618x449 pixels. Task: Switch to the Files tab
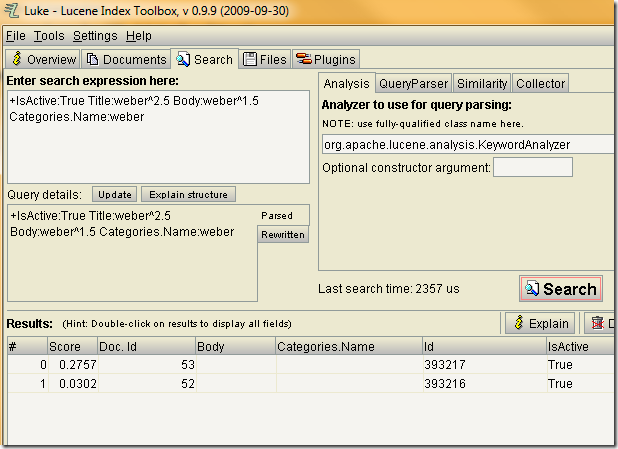265,59
